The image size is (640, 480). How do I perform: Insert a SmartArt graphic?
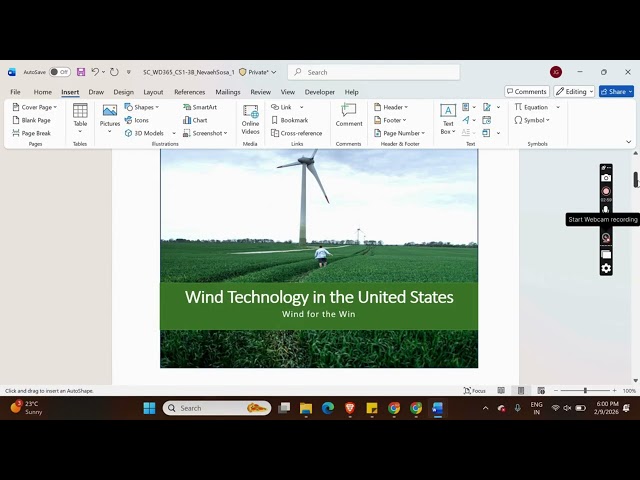[x=200, y=107]
